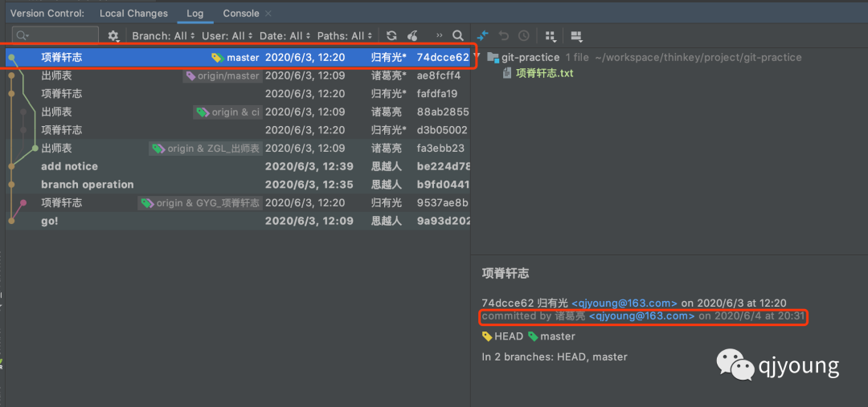Collapse the git-practice tree node

click(477, 57)
